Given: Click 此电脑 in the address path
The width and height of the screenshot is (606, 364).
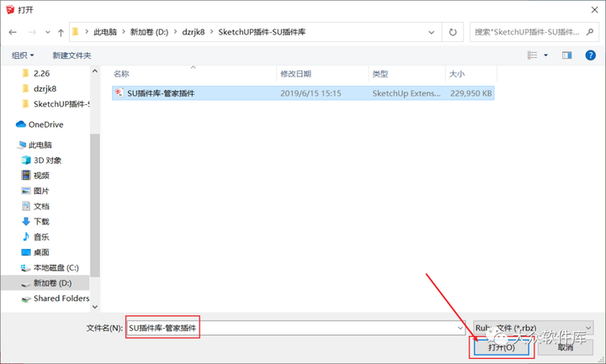Looking at the screenshot, I should coord(105,32).
